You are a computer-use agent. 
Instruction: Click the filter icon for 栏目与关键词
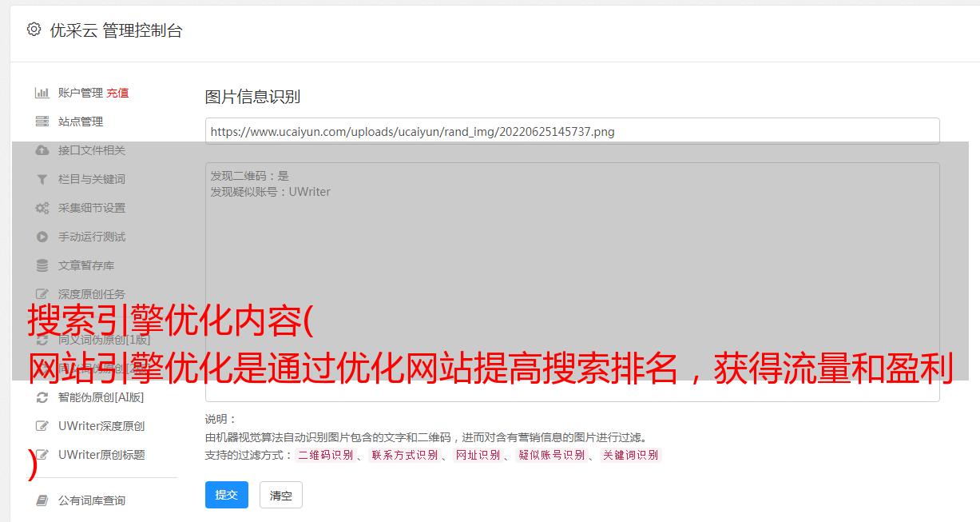[42, 179]
